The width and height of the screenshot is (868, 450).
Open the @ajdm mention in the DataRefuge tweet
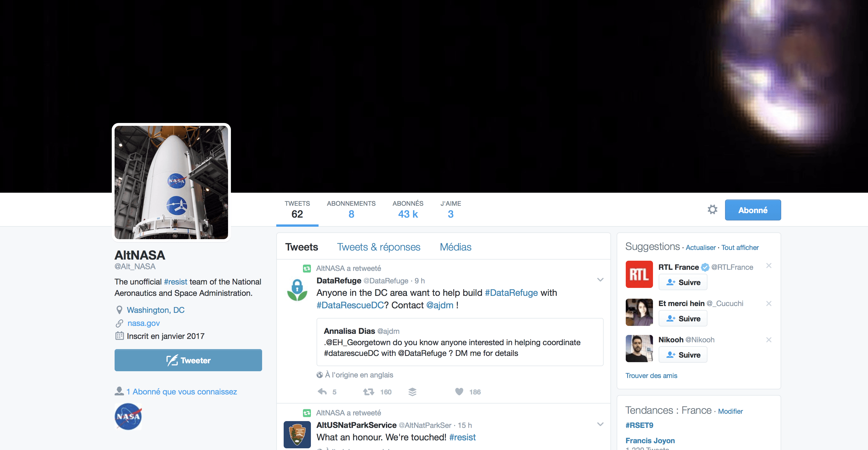click(440, 305)
